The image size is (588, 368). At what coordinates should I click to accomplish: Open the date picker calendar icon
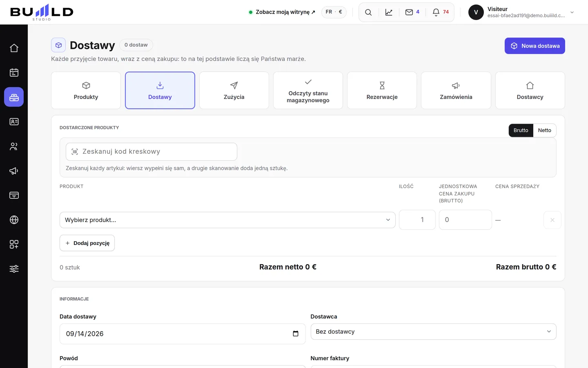[296, 334]
